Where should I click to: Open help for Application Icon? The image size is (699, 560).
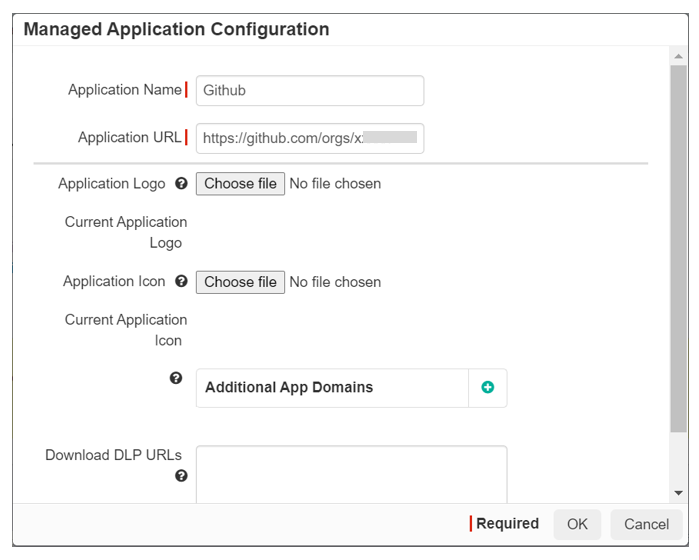pyautogui.click(x=181, y=281)
